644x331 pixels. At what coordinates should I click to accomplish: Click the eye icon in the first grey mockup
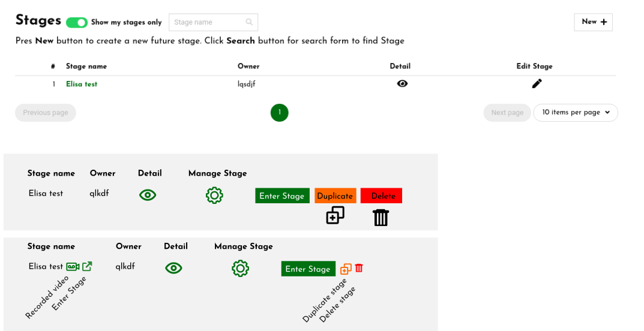pyautogui.click(x=148, y=195)
